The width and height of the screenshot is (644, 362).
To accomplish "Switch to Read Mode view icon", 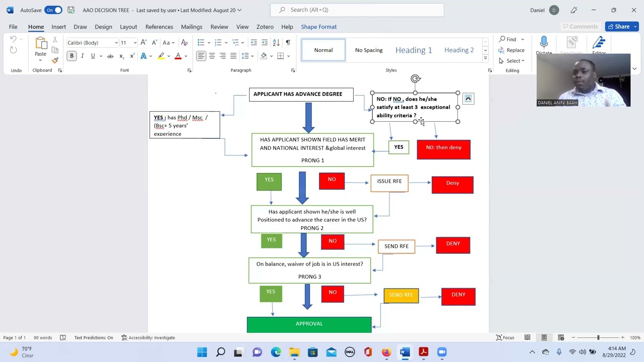I will coord(527,337).
